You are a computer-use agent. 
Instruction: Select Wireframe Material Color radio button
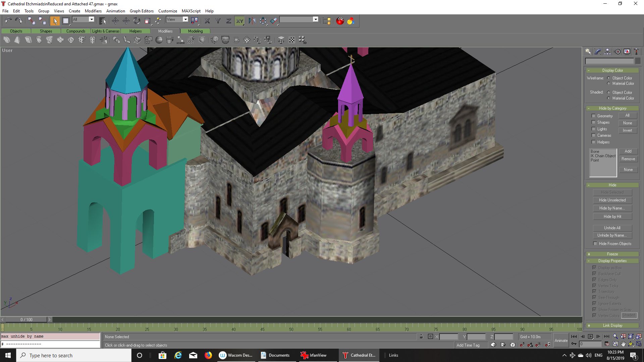tap(609, 83)
